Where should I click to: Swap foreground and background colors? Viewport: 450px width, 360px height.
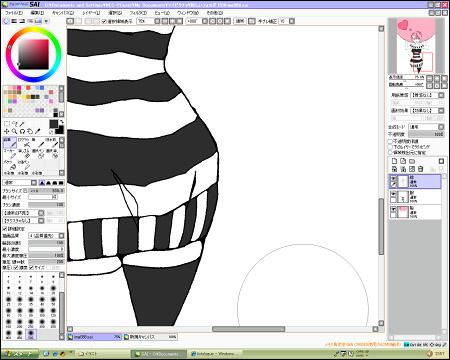click(62, 122)
